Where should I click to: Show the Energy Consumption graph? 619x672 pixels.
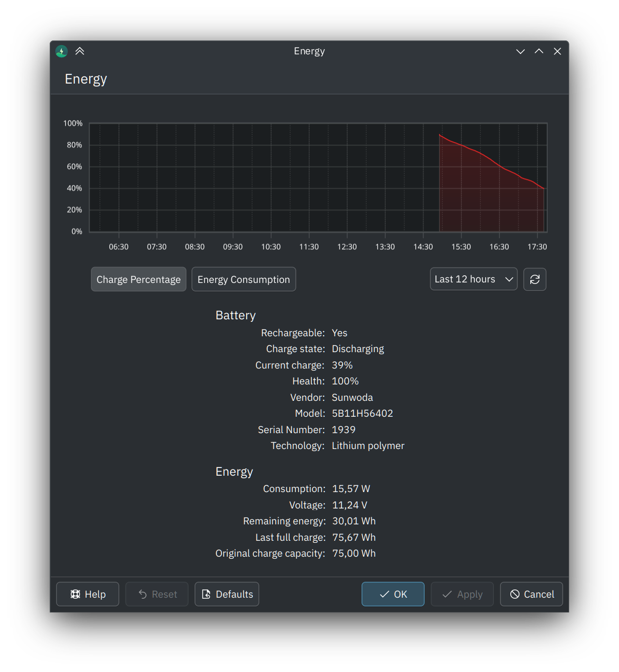pos(244,279)
